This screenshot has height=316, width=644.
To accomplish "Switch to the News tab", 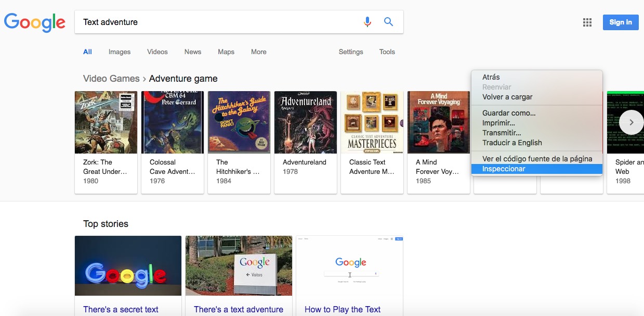I will point(193,52).
